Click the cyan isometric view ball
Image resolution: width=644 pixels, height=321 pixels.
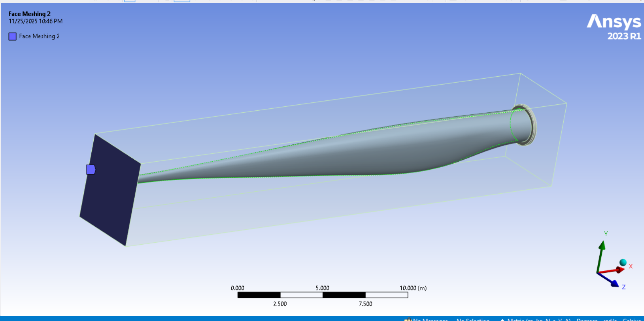tap(623, 262)
